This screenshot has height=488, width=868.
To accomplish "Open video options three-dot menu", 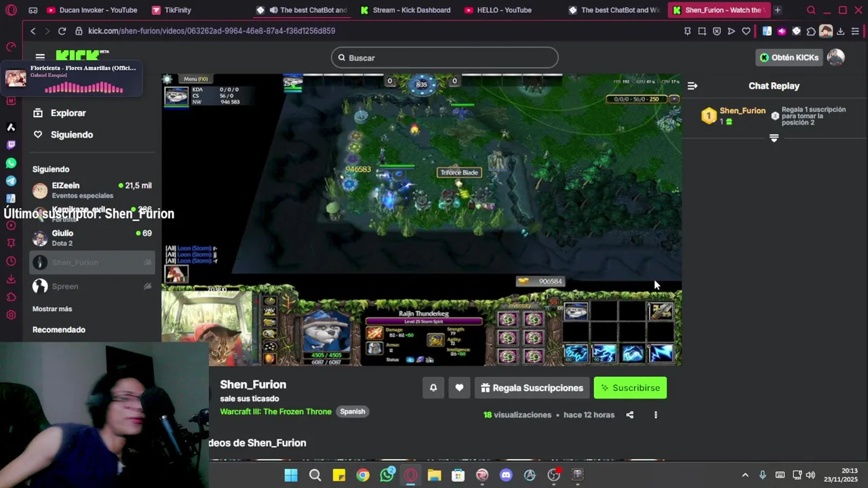I will (x=656, y=415).
